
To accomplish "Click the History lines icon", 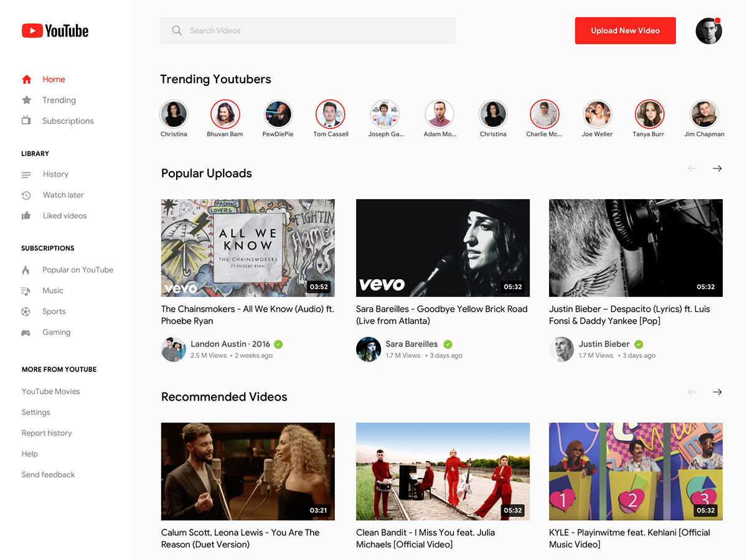I will (26, 175).
